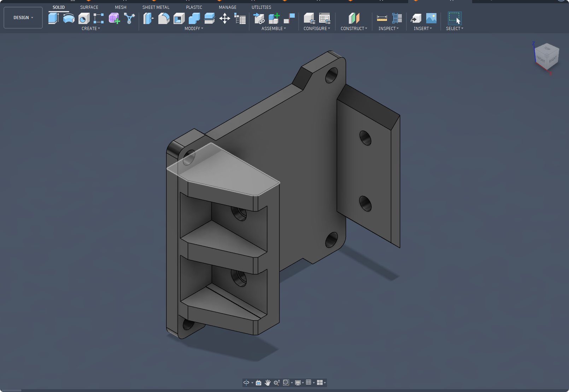Select Insert Component link icon in Assemble

tap(259, 18)
